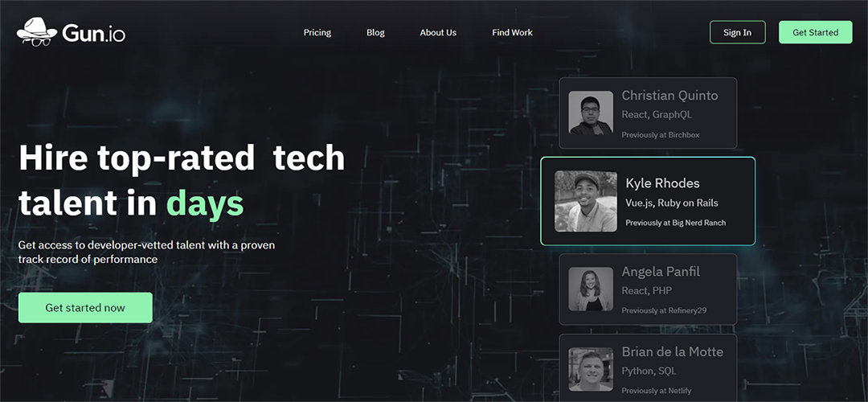Select Find Work in navigation

point(512,33)
